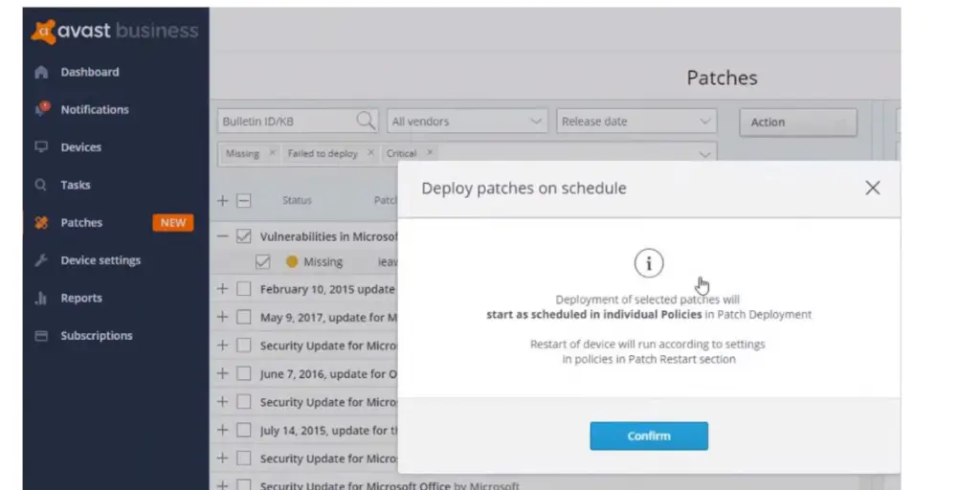
Task: Click the Notifications bell icon
Action: click(x=41, y=109)
